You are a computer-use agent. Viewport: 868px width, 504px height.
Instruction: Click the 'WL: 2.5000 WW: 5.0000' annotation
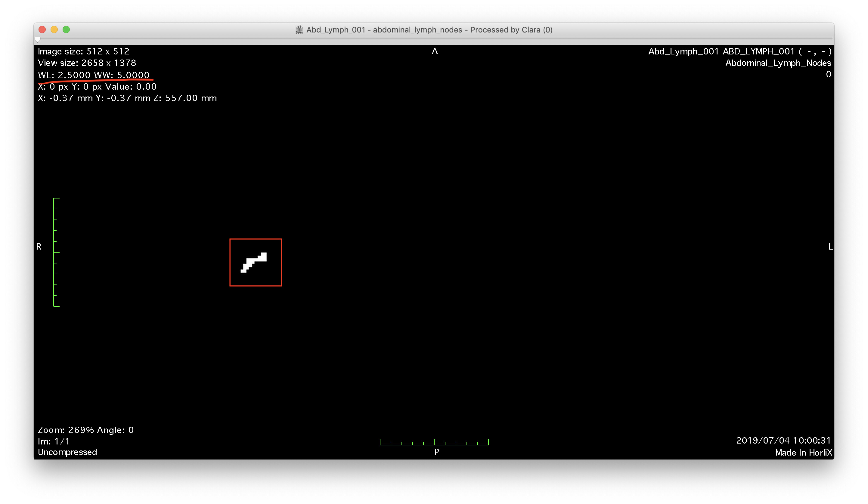coord(94,75)
